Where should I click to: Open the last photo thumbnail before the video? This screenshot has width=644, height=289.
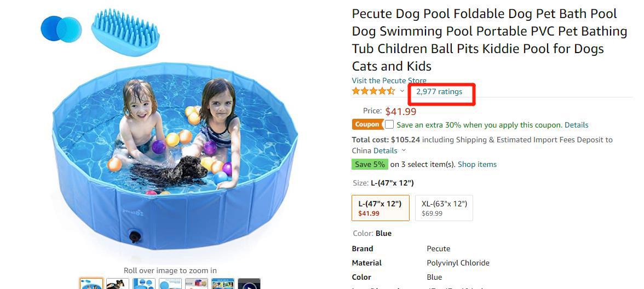click(x=223, y=284)
